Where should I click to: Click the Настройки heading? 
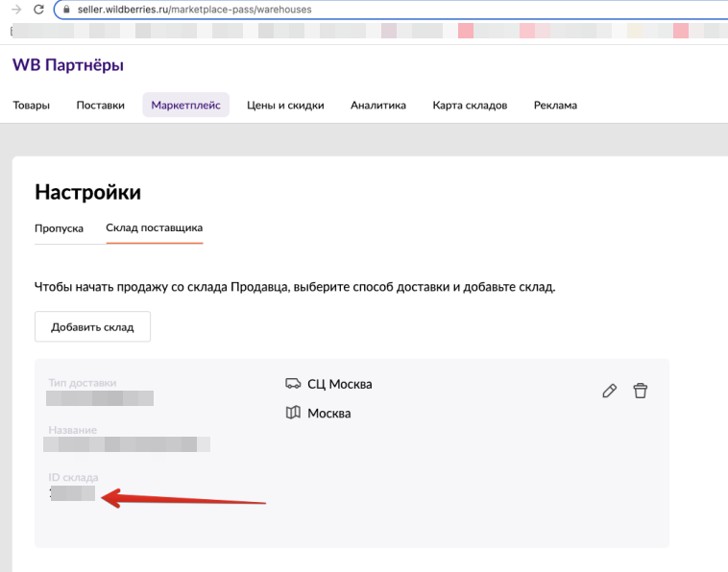click(87, 192)
